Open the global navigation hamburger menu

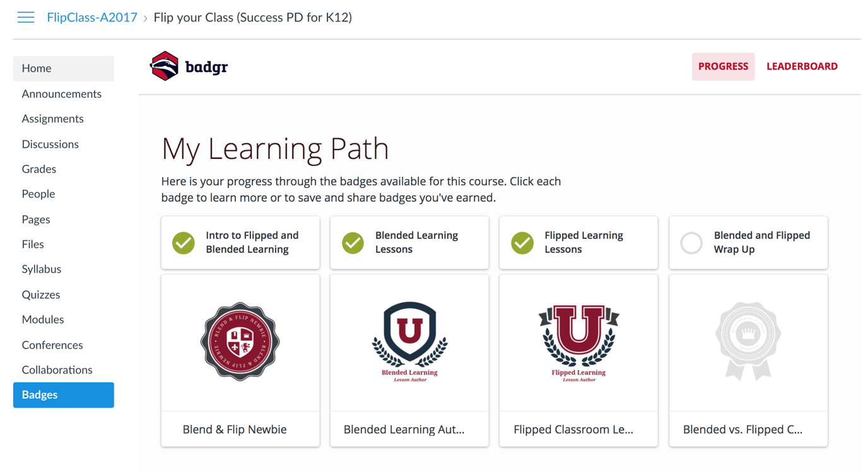(25, 17)
